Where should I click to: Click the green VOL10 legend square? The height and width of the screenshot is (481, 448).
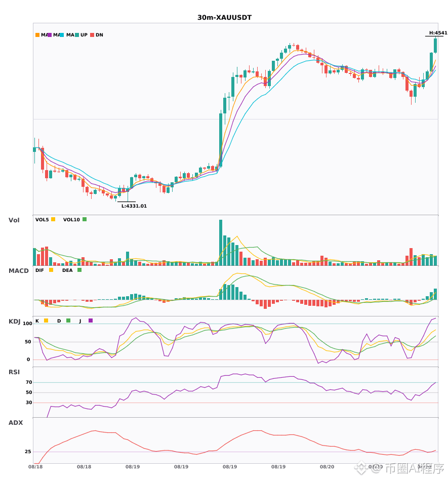[x=85, y=219]
